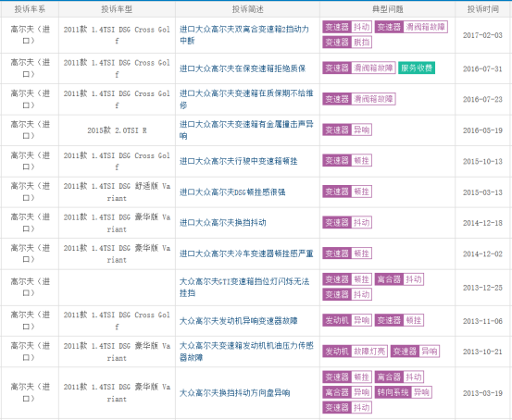Open complaint 大众高尔夫GTI变速箱挡位灯闪烁无法挂挡
This screenshot has height=420, width=512.
tap(244, 287)
